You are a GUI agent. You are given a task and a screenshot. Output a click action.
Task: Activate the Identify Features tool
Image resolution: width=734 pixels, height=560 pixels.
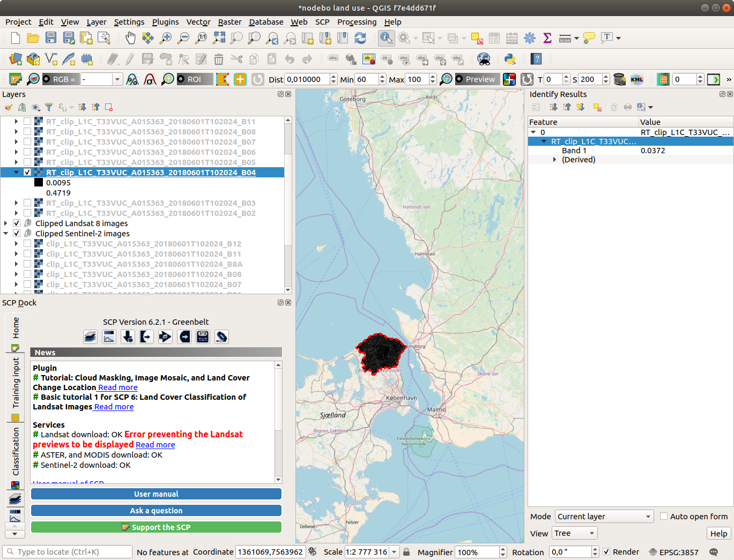tap(386, 38)
